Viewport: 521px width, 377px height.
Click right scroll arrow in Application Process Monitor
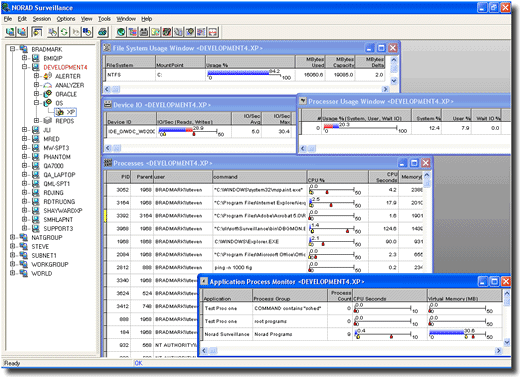click(498, 350)
